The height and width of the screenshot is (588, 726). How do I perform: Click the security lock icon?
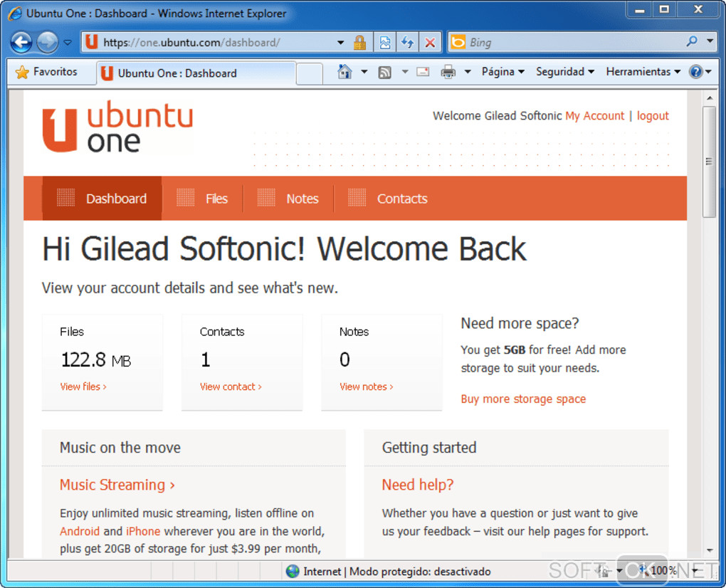(359, 43)
